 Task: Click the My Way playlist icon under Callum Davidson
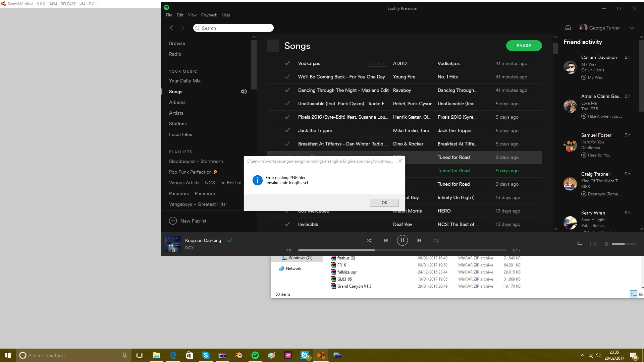pos(584,77)
